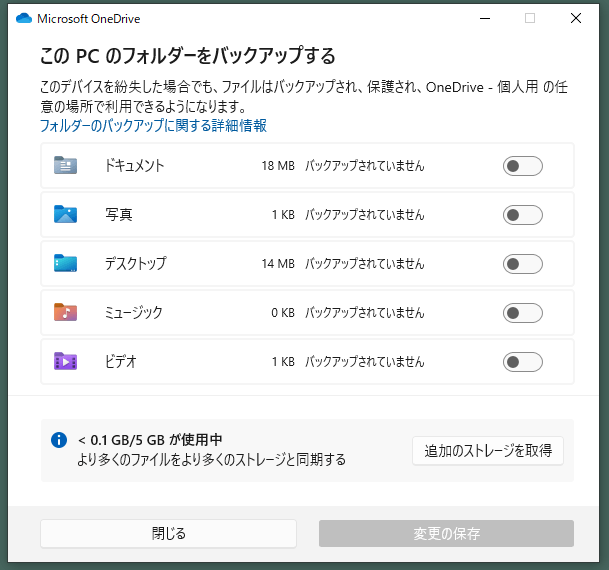Minimize the OneDrive window
This screenshot has width=609, height=570.
click(485, 18)
